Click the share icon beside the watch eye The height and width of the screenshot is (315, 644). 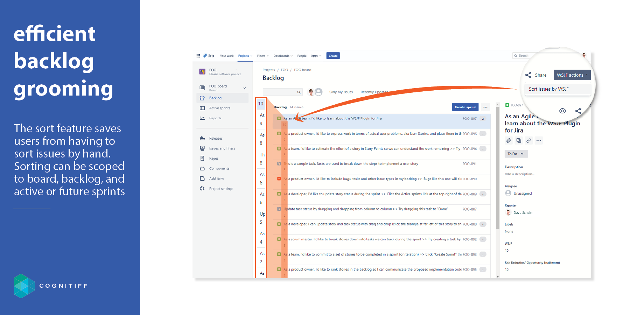tap(578, 111)
